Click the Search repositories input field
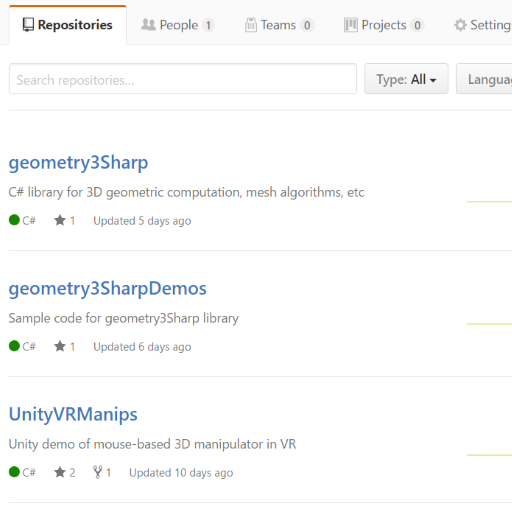The image size is (512, 512). coord(183,79)
